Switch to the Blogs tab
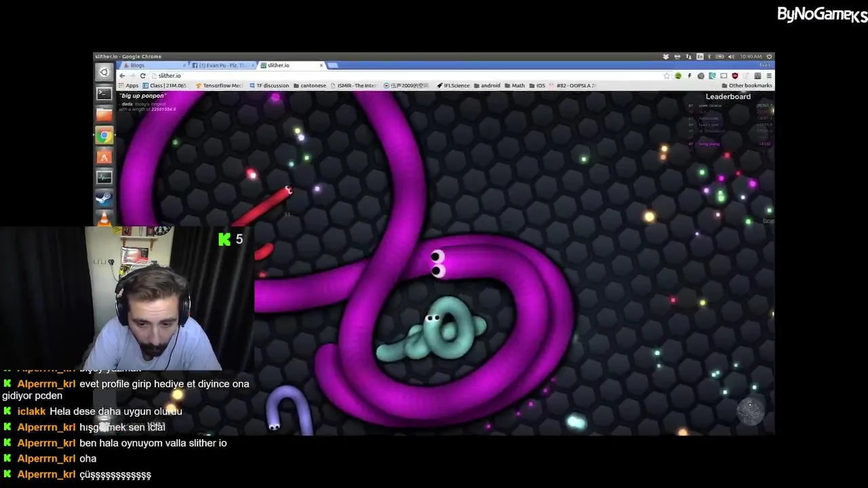Image resolution: width=868 pixels, height=488 pixels. [154, 65]
